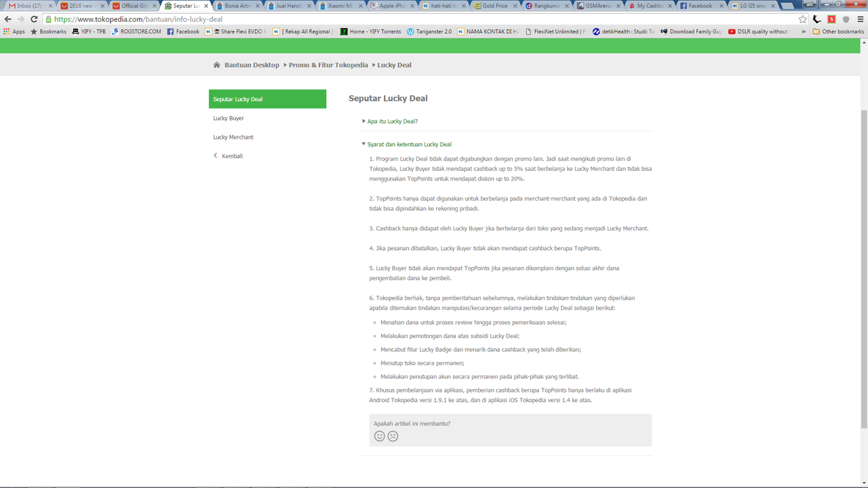The image size is (868, 488).
Task: Open the Bookmarks folder in bookmarks bar
Action: click(x=48, y=31)
